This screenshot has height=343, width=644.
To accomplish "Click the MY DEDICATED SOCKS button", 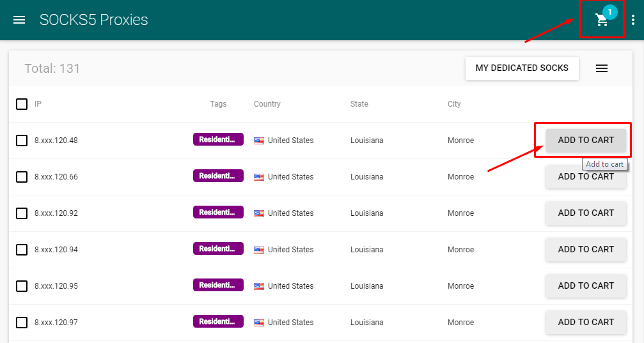I will click(x=522, y=68).
